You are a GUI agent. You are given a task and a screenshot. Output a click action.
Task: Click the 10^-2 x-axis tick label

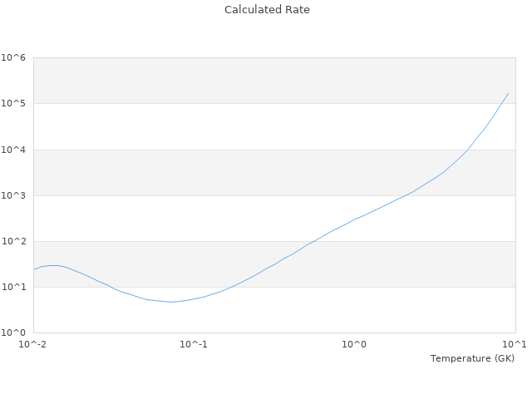point(33,344)
